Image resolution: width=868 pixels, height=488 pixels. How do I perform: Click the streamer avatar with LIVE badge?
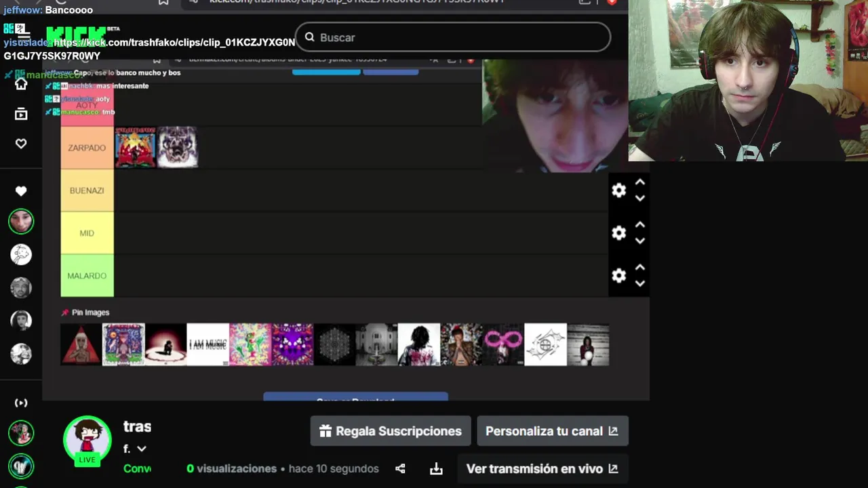pyautogui.click(x=87, y=439)
